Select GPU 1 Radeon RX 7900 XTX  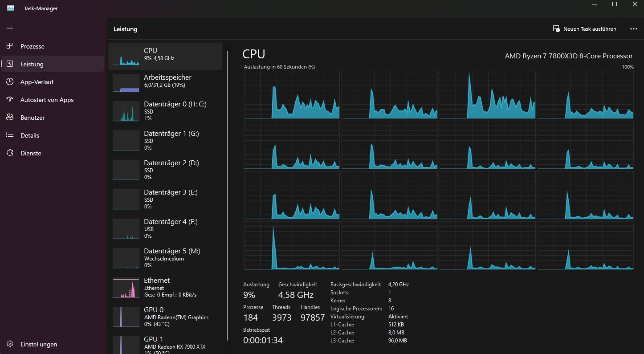pos(165,344)
